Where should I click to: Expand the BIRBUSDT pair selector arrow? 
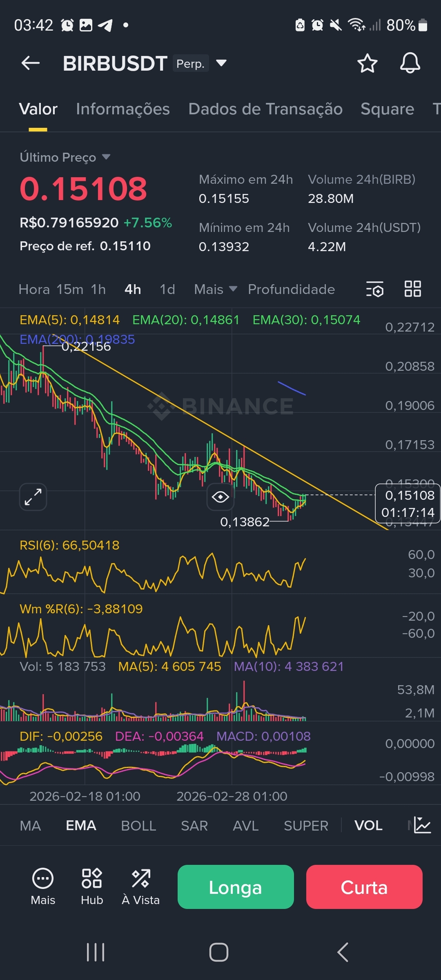click(221, 63)
